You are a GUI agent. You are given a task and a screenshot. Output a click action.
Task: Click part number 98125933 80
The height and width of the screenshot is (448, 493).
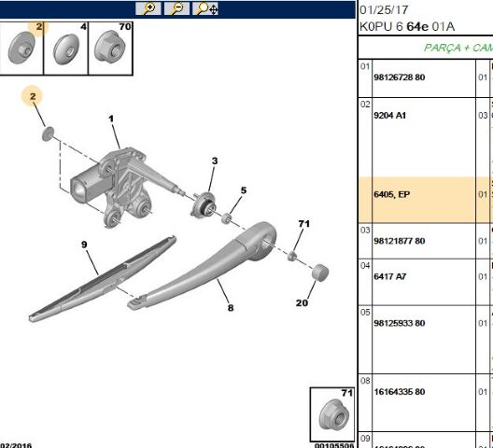400,324
